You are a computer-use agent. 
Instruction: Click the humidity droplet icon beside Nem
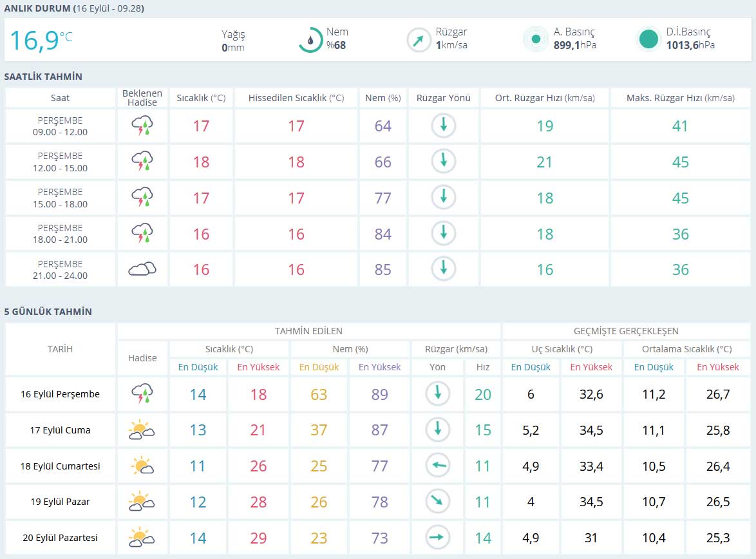(310, 40)
